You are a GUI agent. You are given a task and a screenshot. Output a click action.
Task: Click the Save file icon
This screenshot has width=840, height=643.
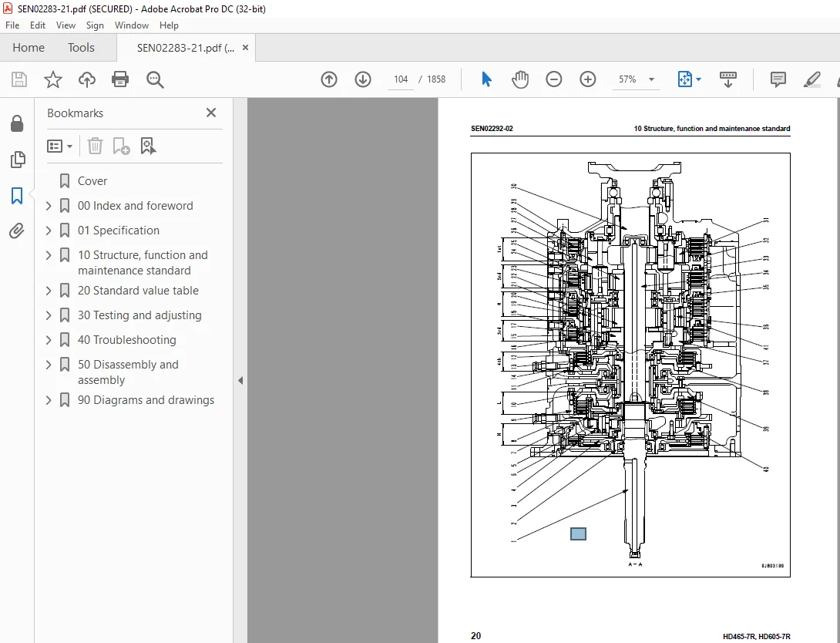(19, 79)
